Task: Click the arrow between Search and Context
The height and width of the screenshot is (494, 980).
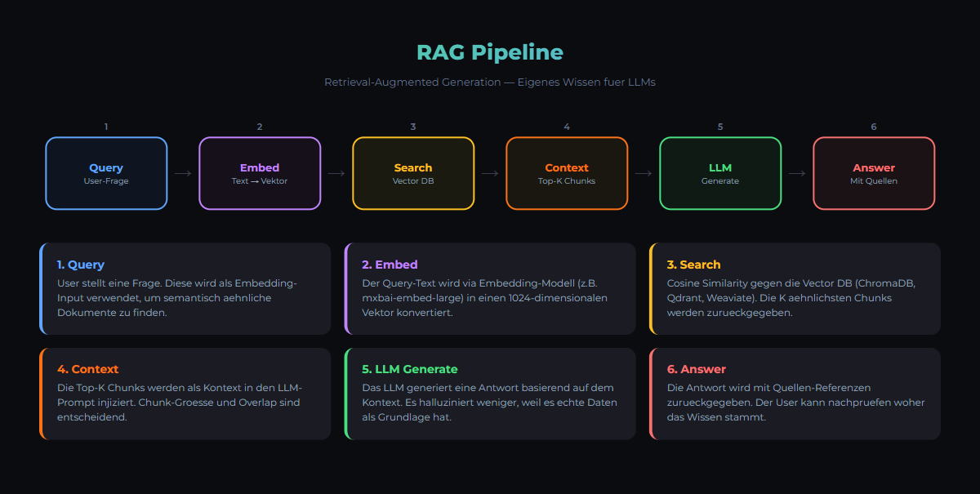Action: [x=490, y=173]
